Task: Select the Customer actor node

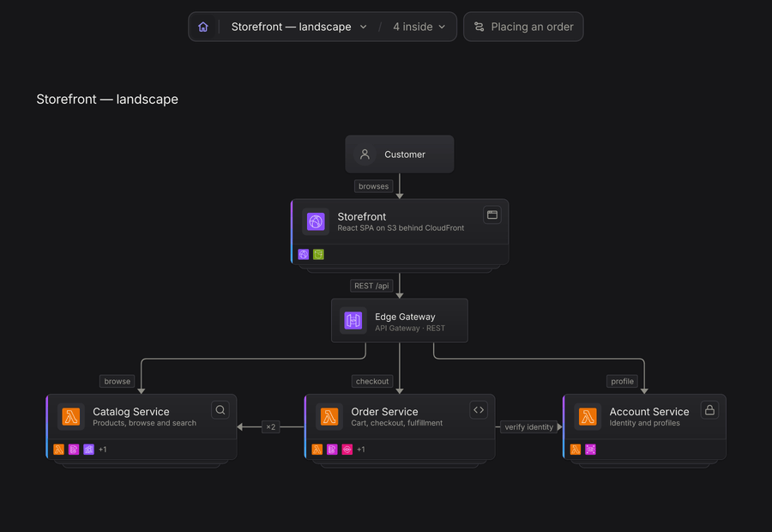Action: pyautogui.click(x=399, y=154)
